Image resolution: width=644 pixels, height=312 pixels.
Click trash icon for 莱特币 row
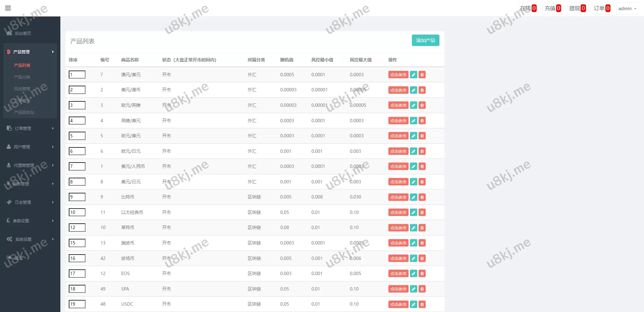[422, 228]
